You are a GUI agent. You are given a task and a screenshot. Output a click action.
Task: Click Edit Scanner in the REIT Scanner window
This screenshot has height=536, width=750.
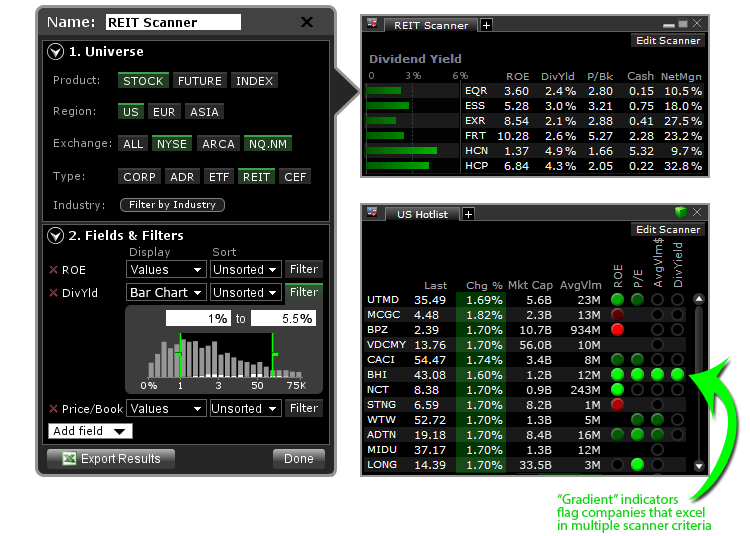pyautogui.click(x=668, y=41)
